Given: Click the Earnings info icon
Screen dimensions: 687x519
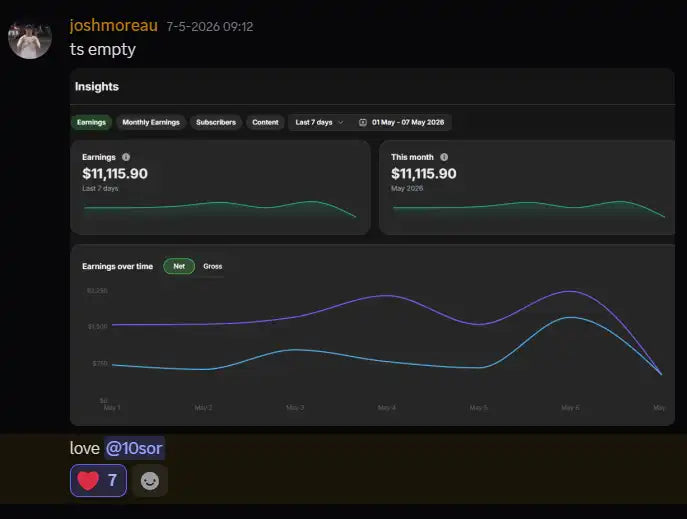Looking at the screenshot, I should point(126,157).
